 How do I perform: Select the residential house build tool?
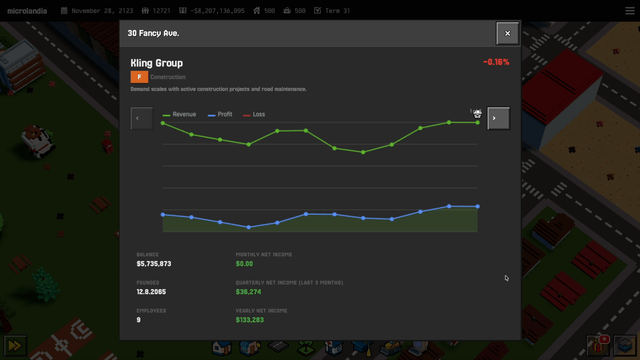[222, 348]
